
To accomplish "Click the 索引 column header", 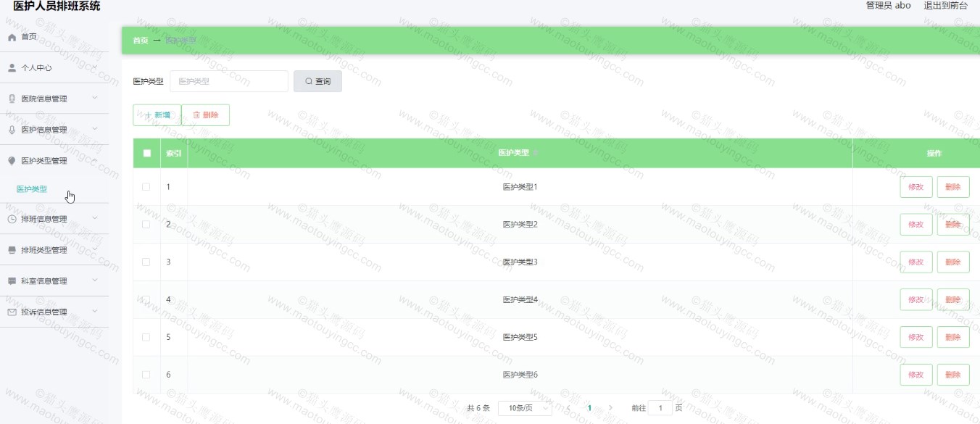I will click(174, 153).
